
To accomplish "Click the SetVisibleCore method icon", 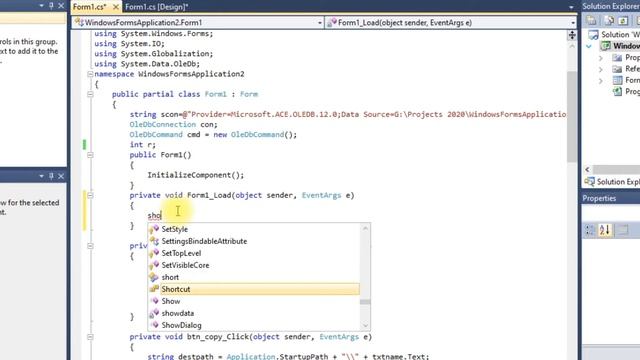I will [x=154, y=265].
